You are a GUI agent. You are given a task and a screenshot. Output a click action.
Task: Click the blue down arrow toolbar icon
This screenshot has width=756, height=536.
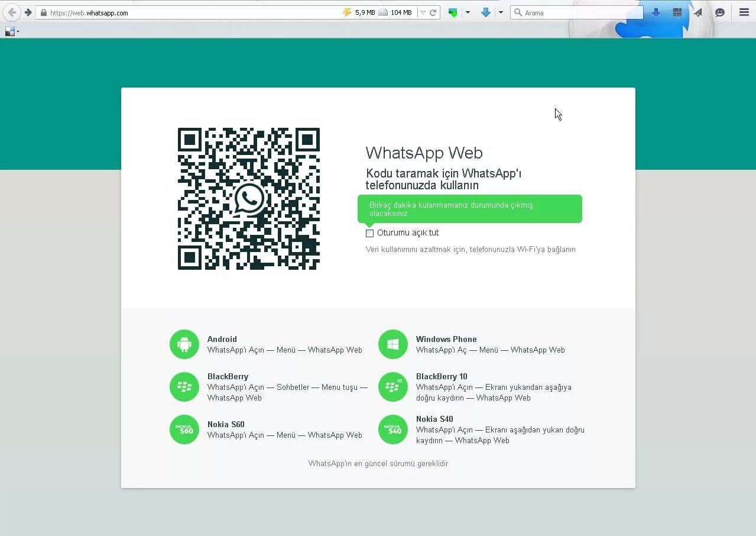pyautogui.click(x=486, y=12)
